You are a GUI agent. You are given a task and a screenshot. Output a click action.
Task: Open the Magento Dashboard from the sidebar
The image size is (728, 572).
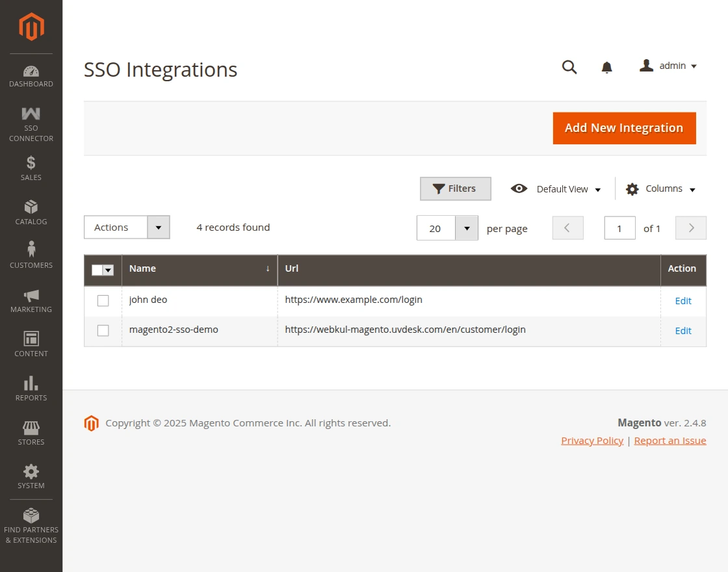tap(31, 73)
